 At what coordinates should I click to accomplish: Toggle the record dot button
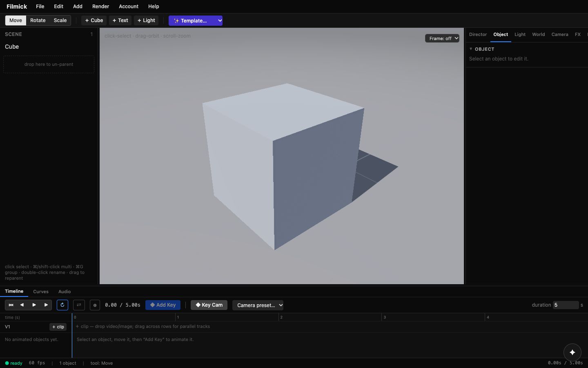click(x=95, y=305)
